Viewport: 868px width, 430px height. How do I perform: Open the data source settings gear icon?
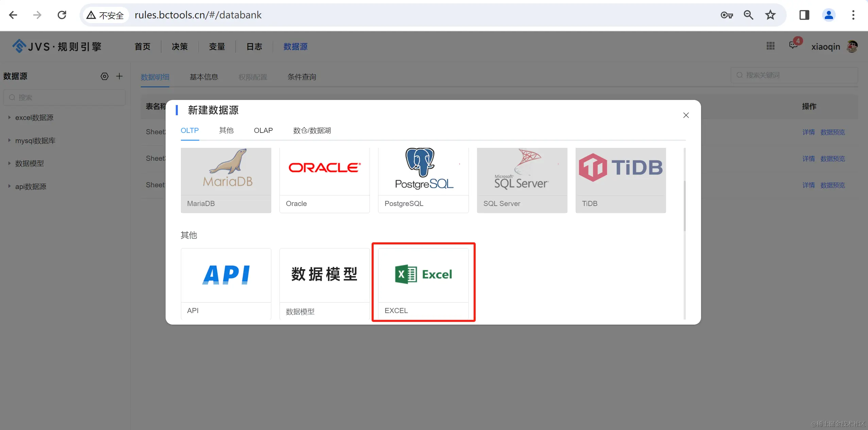(x=105, y=76)
